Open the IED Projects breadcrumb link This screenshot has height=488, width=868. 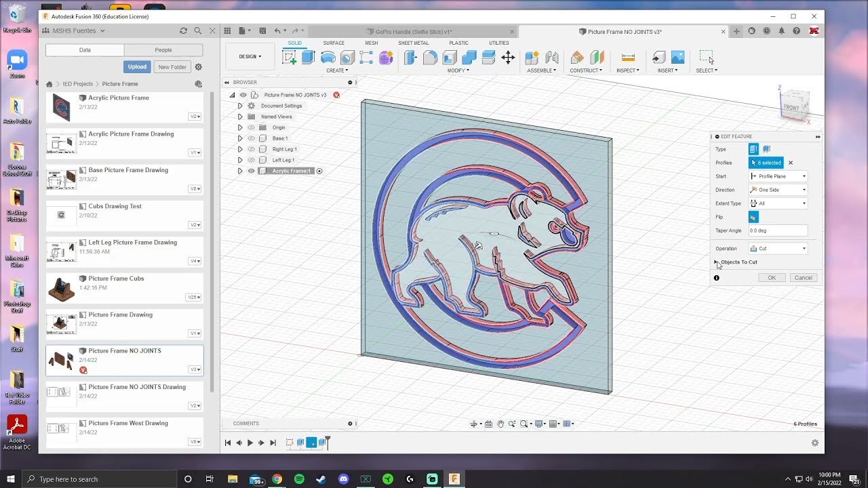pyautogui.click(x=78, y=84)
